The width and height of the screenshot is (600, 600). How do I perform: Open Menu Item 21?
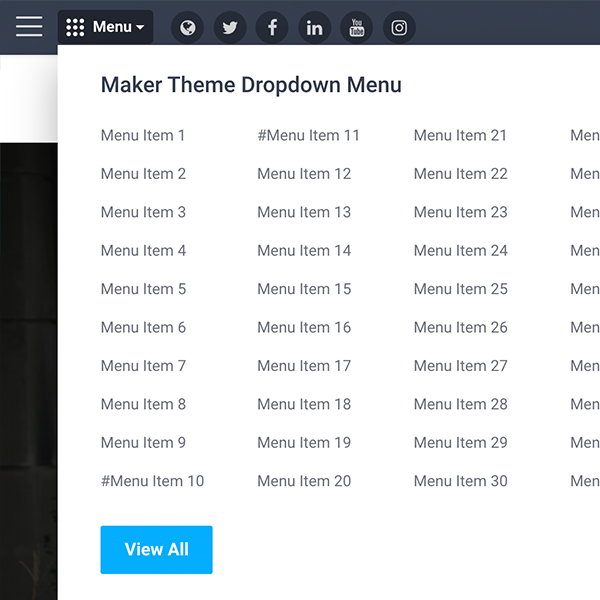pyautogui.click(x=460, y=136)
